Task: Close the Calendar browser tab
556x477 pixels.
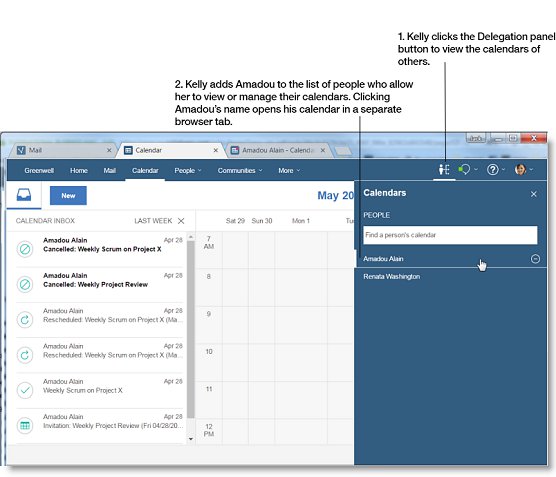Action: (216, 150)
